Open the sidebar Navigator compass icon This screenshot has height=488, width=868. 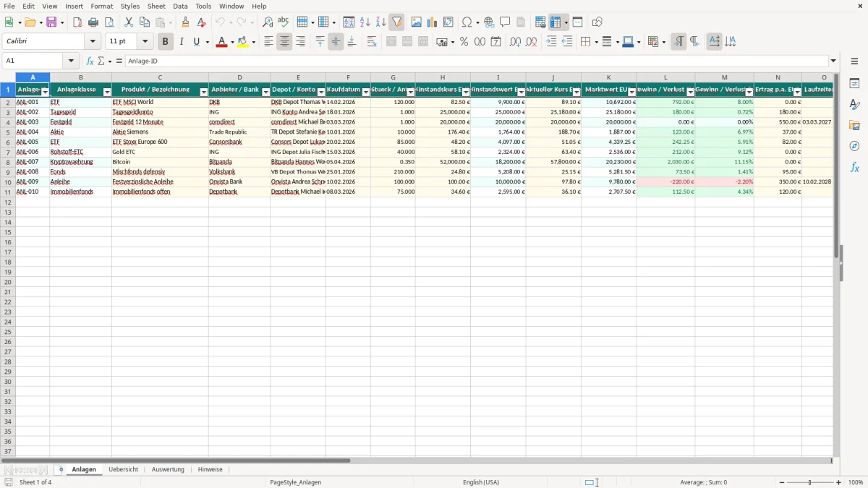(854, 147)
